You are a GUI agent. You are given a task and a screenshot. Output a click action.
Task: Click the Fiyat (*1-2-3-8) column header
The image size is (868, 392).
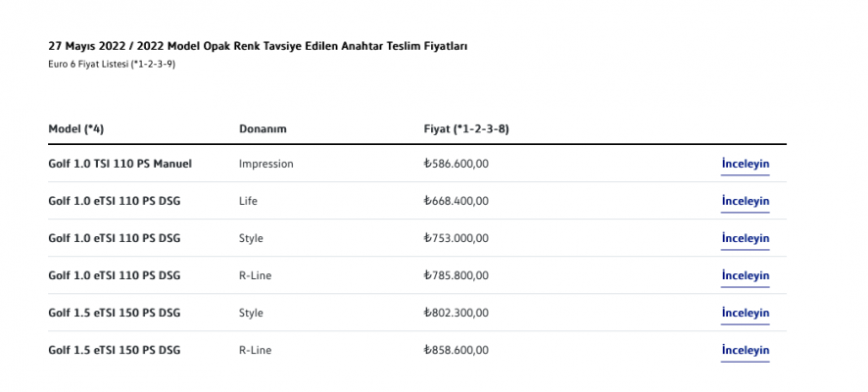click(x=466, y=129)
